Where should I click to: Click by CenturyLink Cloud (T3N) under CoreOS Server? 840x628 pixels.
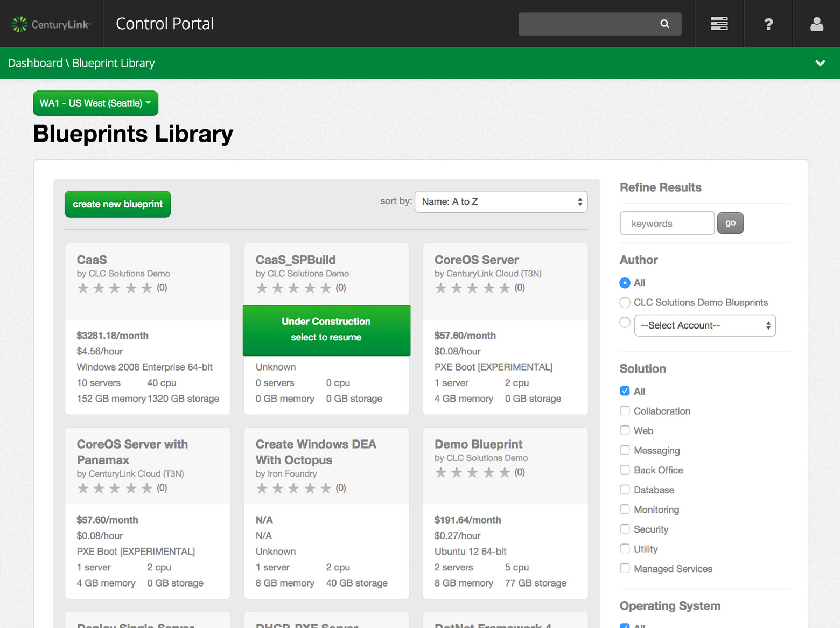(x=488, y=274)
